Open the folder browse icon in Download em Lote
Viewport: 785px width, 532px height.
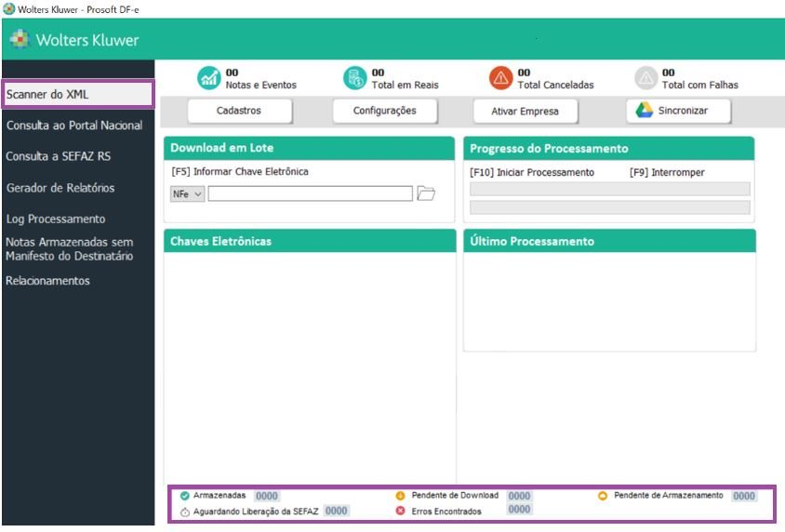(x=426, y=193)
